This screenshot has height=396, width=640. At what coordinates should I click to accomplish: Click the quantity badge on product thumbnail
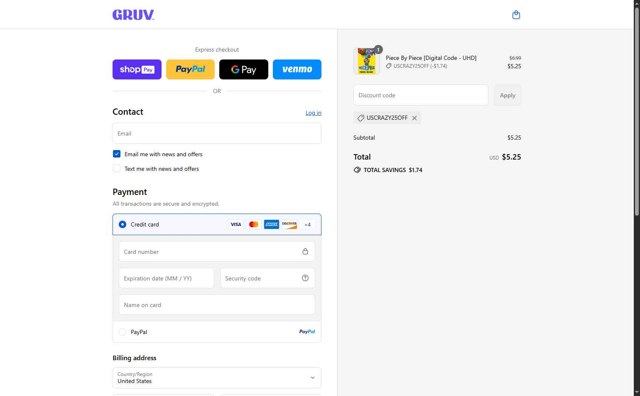pyautogui.click(x=378, y=49)
